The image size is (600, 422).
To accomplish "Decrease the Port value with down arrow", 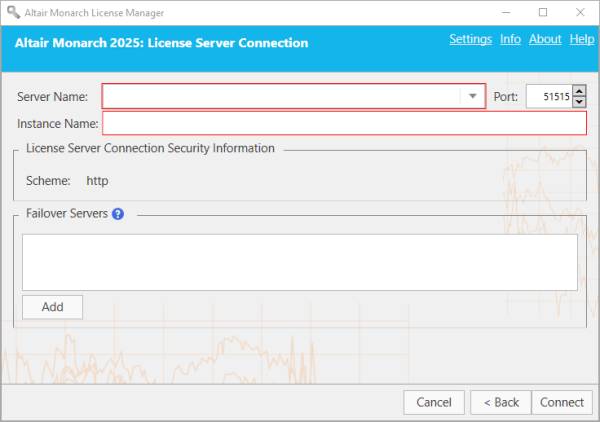I will coord(579,102).
